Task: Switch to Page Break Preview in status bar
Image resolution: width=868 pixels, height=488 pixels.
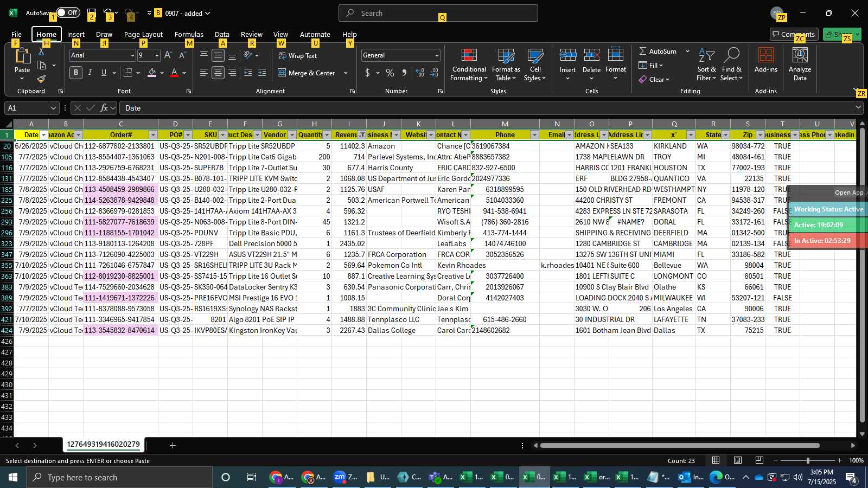Action: point(759,460)
